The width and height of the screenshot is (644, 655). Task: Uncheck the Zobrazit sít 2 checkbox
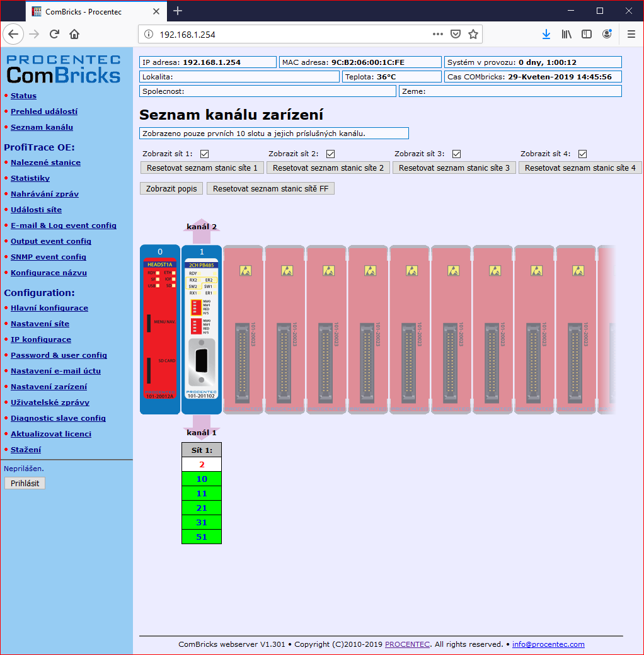coord(331,154)
